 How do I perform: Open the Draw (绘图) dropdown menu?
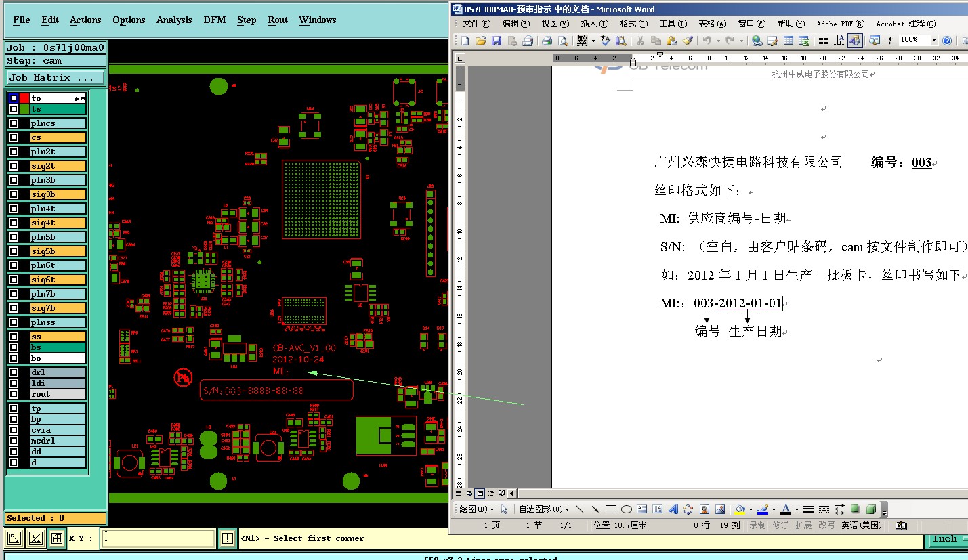(476, 509)
